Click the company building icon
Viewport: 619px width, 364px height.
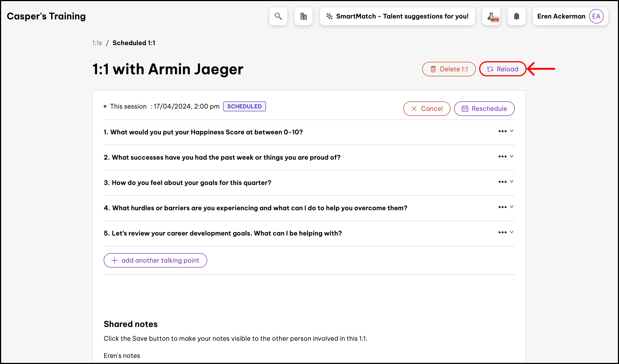coord(303,16)
